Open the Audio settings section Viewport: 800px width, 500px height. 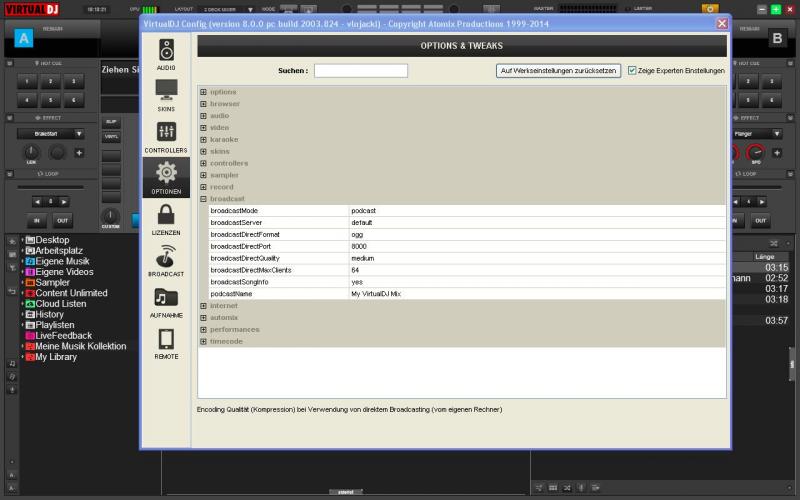pyautogui.click(x=166, y=53)
